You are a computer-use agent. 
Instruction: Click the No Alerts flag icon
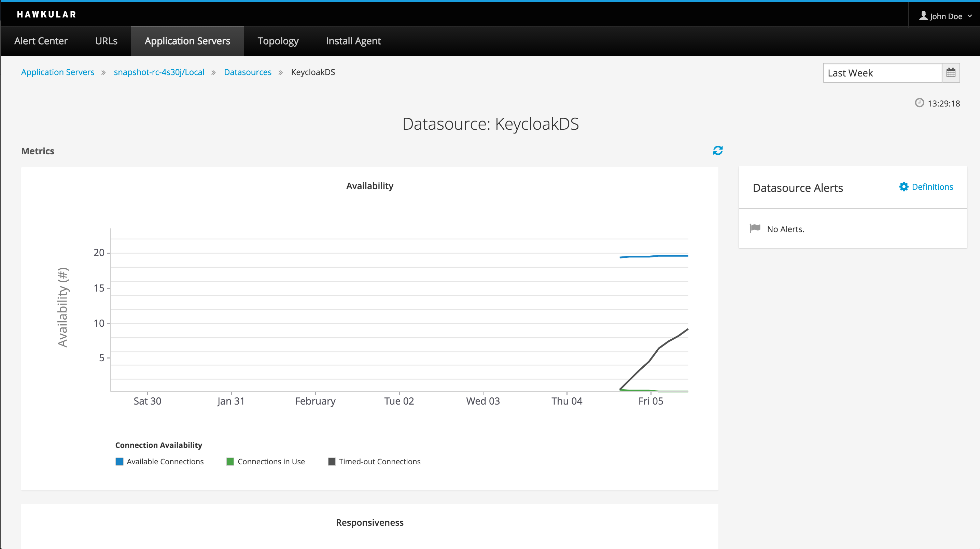tap(755, 228)
